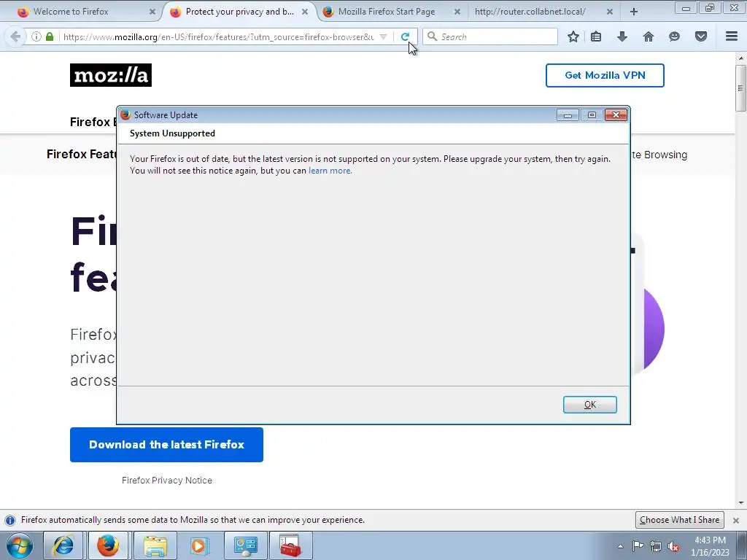Go to the Home page icon
This screenshot has width=747, height=560.
[649, 36]
